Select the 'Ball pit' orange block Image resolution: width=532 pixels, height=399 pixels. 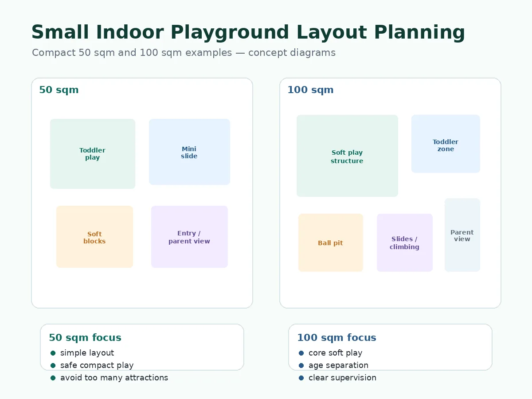(331, 243)
